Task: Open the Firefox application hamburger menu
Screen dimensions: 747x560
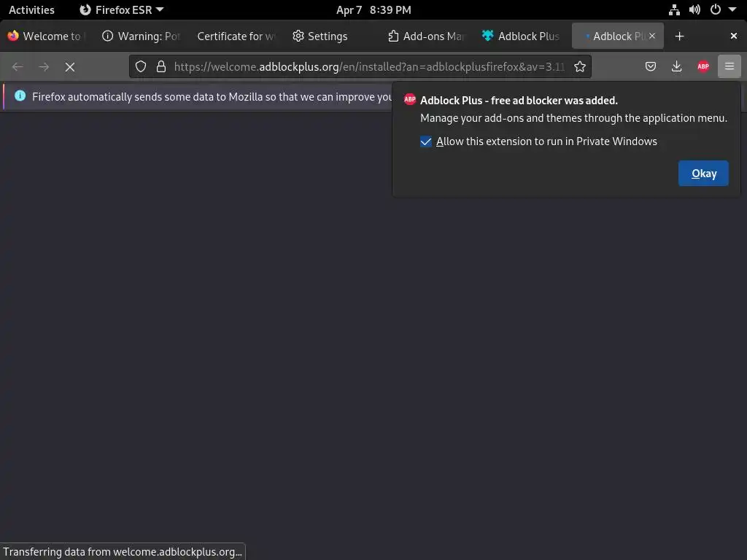Action: click(x=729, y=66)
